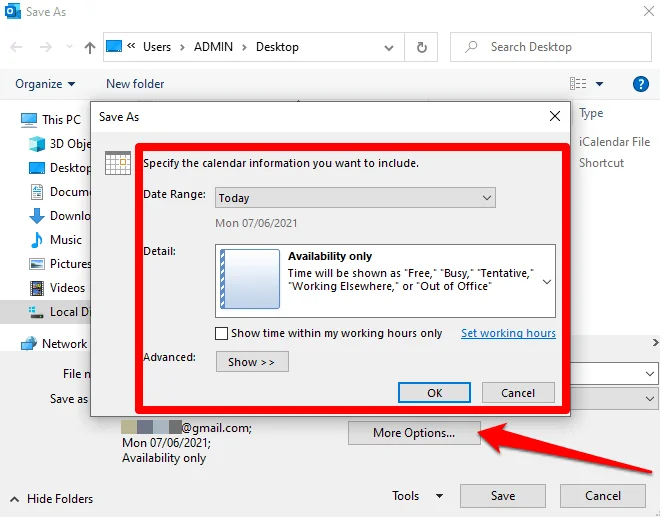Open the Date Range dropdown showing Today
Viewport: 660px width, 517px height.
(355, 198)
